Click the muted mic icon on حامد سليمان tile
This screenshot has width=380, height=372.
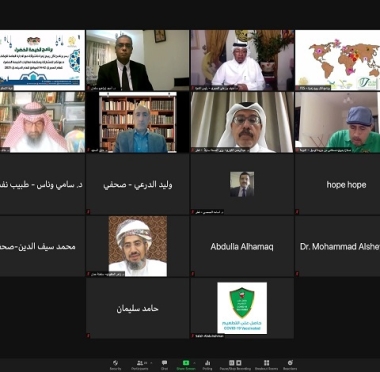[x=88, y=335]
